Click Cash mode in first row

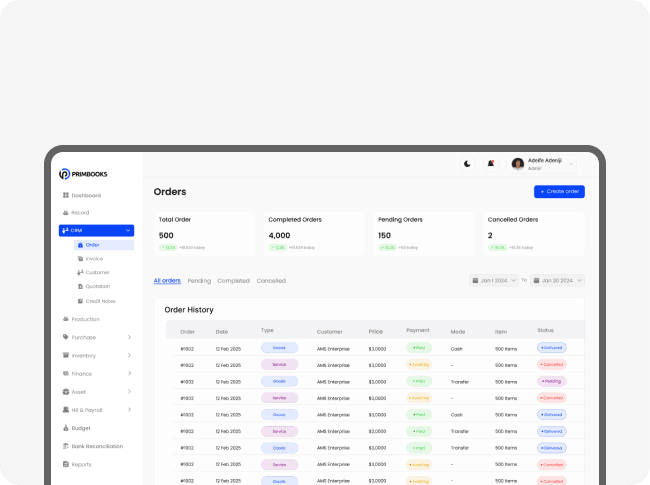click(456, 349)
